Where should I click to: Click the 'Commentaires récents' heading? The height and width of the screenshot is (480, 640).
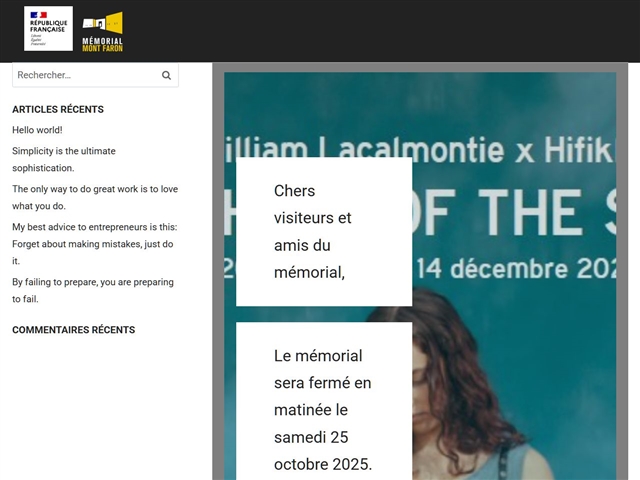pos(73,330)
